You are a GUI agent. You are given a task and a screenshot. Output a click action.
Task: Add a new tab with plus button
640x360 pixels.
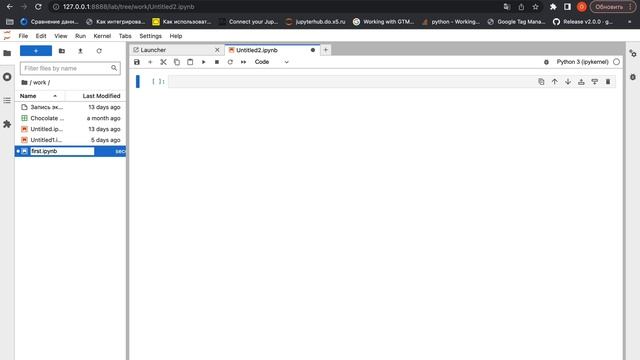pos(326,50)
